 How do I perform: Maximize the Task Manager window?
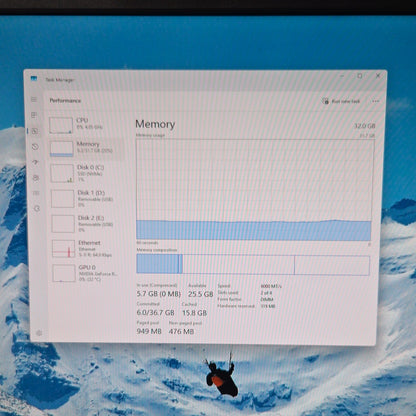point(360,76)
